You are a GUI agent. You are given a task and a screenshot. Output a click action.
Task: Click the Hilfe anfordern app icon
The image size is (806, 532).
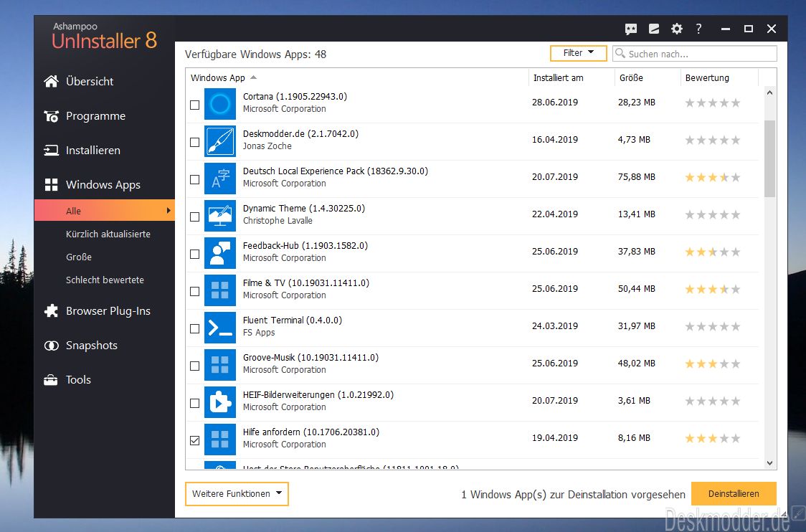(x=220, y=440)
